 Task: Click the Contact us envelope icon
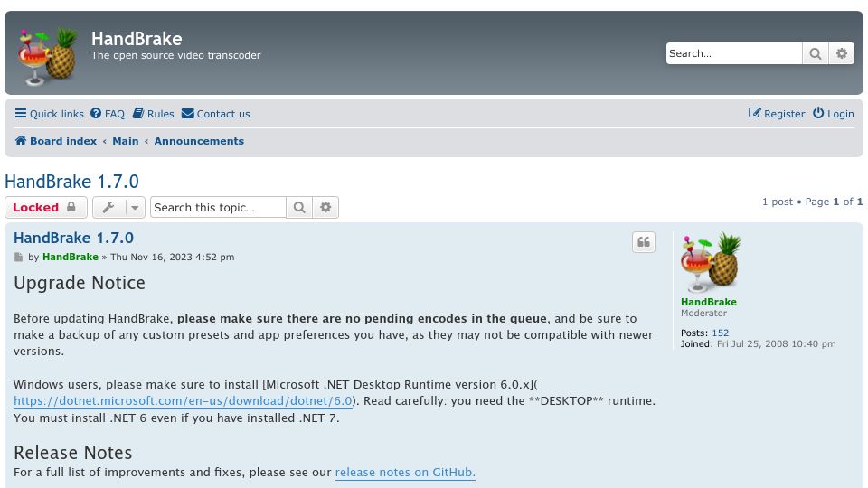[x=188, y=114]
